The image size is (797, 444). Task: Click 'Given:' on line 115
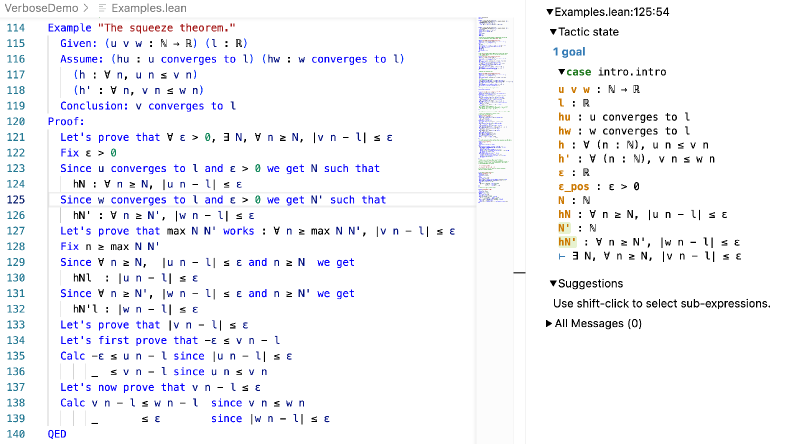point(78,43)
